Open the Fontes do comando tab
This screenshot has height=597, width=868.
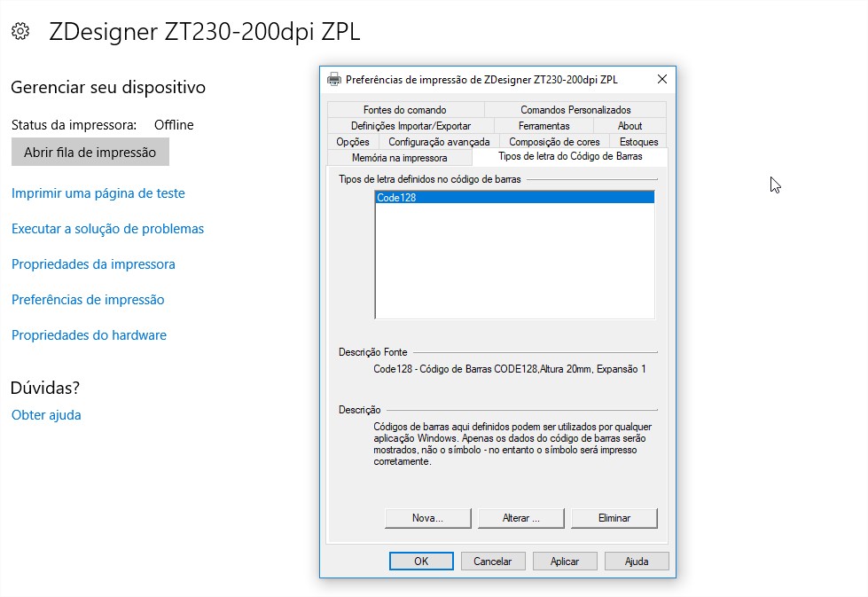(404, 110)
